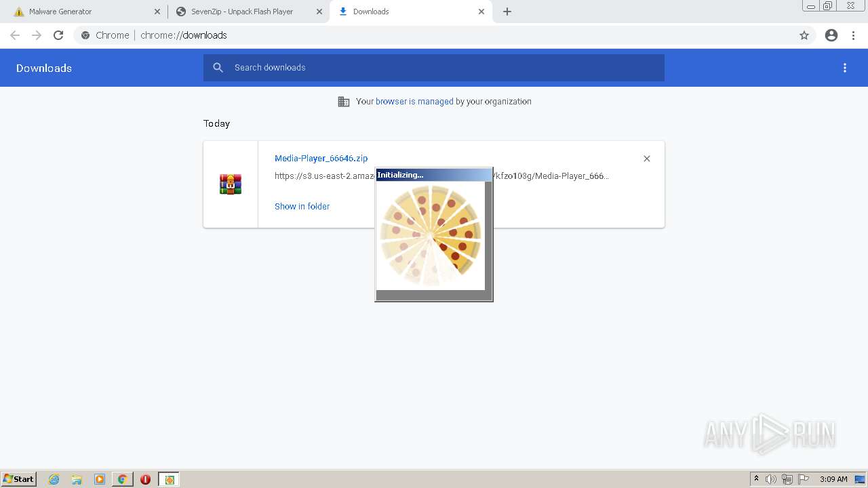Click the organization building icon
868x488 pixels.
tap(344, 102)
